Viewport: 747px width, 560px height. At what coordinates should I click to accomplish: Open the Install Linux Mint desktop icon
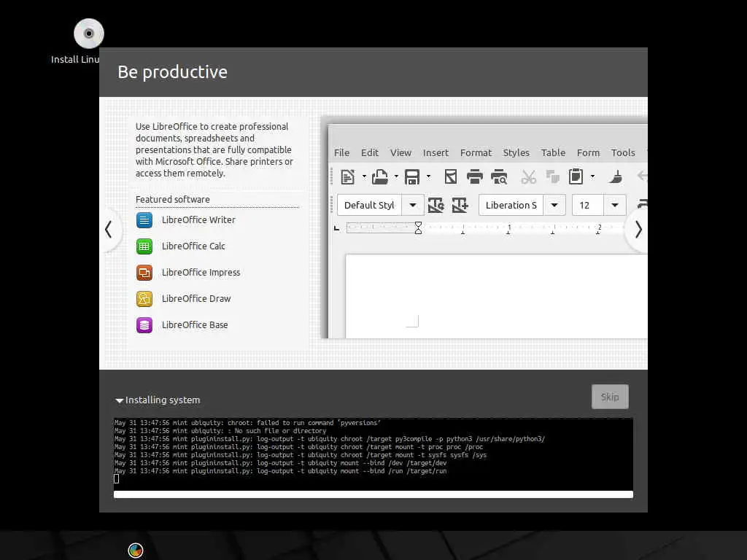(88, 34)
